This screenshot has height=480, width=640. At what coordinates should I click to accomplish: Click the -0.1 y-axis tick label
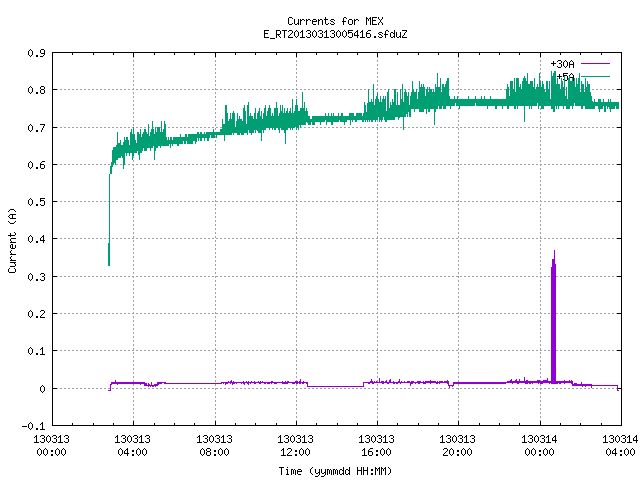click(x=33, y=426)
